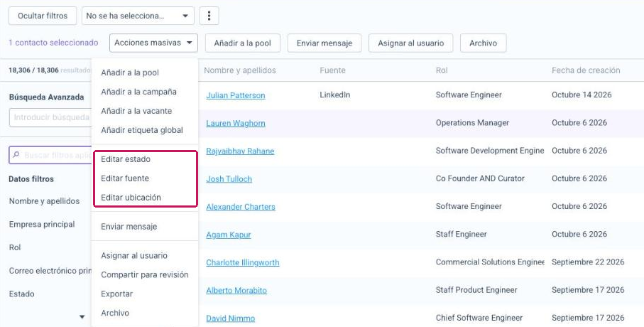This screenshot has height=327, width=644.
Task: Choose Editar estado from the menu
Action: click(x=126, y=159)
